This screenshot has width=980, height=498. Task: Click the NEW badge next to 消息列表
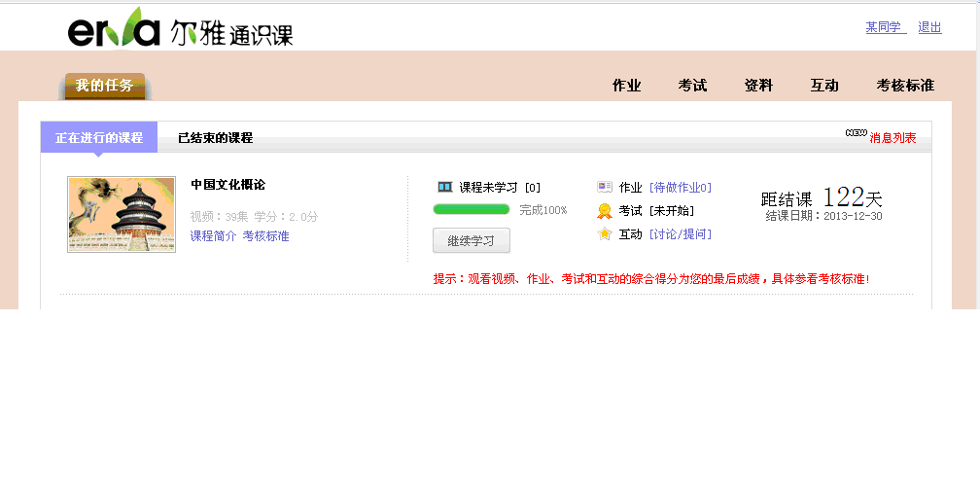[856, 133]
